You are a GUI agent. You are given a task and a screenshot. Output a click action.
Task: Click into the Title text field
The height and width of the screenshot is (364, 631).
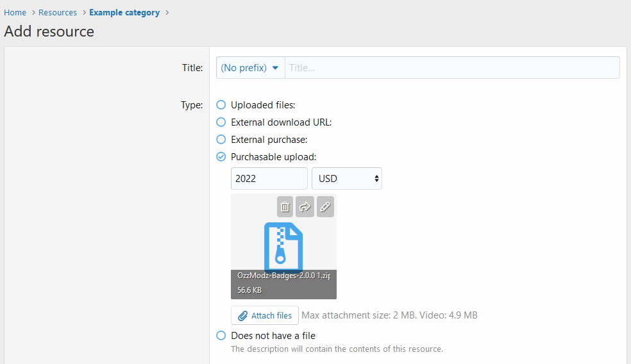click(452, 68)
